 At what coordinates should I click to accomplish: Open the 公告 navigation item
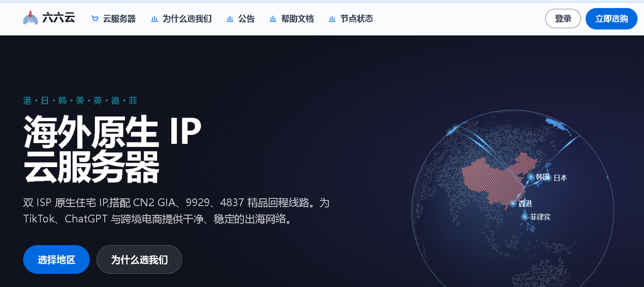(247, 19)
